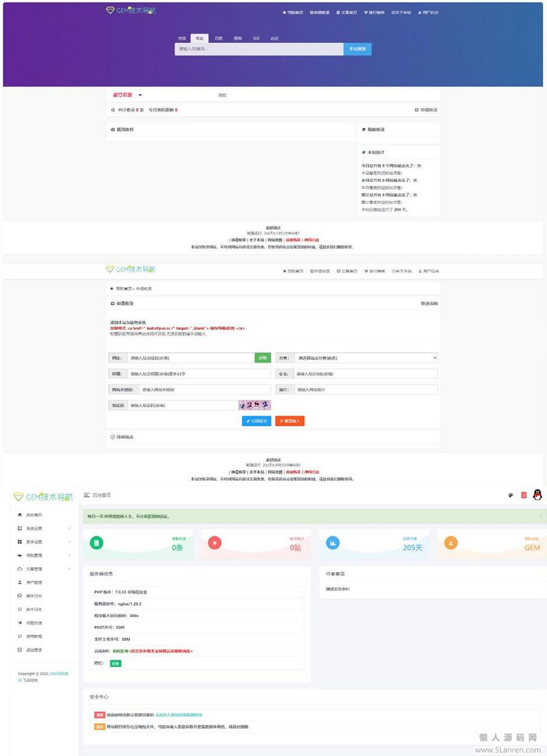
Task: Focus the 验证码 captcha input field
Action: tap(182, 405)
